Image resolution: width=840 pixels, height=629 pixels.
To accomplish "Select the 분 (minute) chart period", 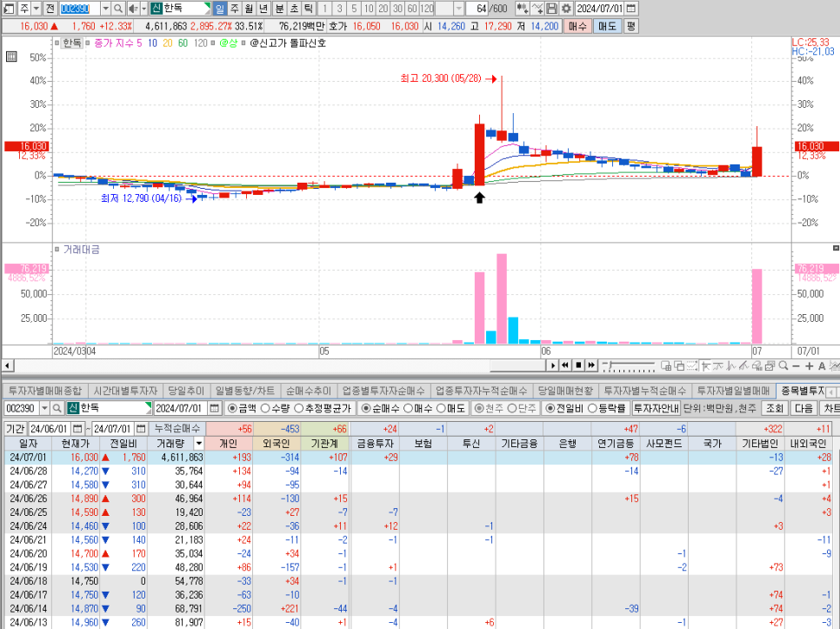I will [x=279, y=9].
